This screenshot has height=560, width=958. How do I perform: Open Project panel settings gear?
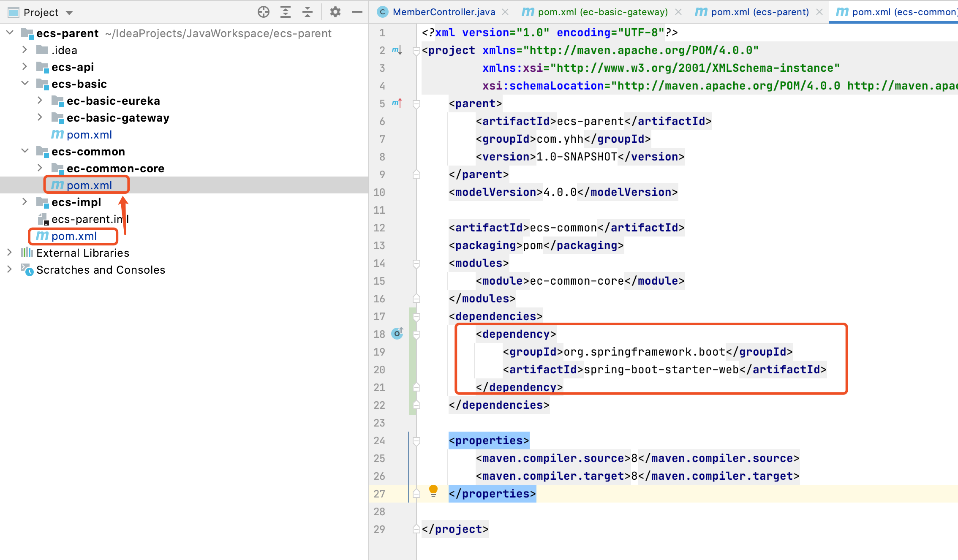coord(335,12)
